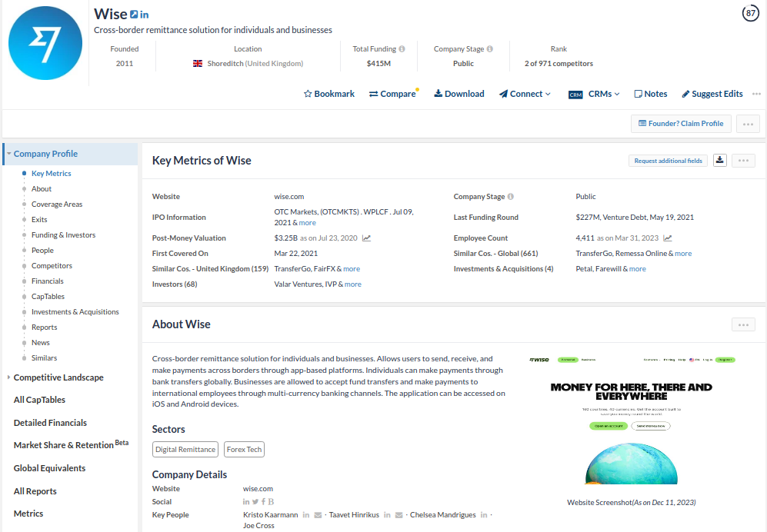Screen dimensions: 767x532
Task: Switch to the Financials section under Company Profile
Action: point(48,281)
